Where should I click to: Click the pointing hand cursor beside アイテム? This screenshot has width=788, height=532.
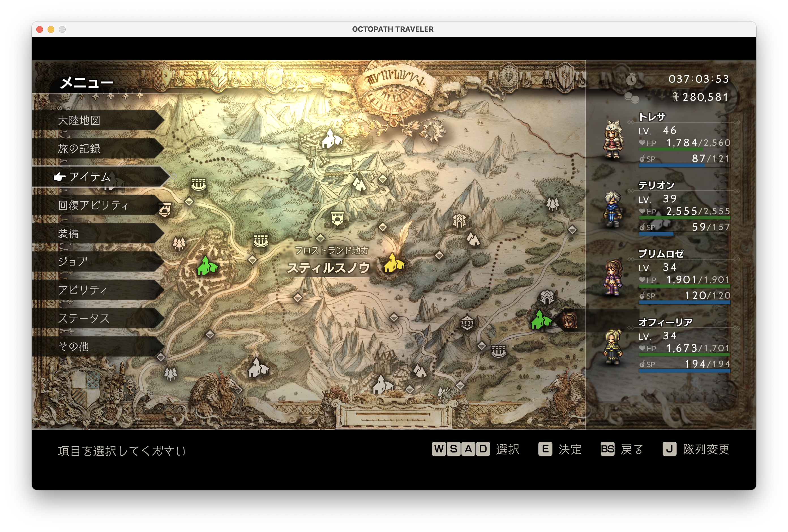coord(60,177)
